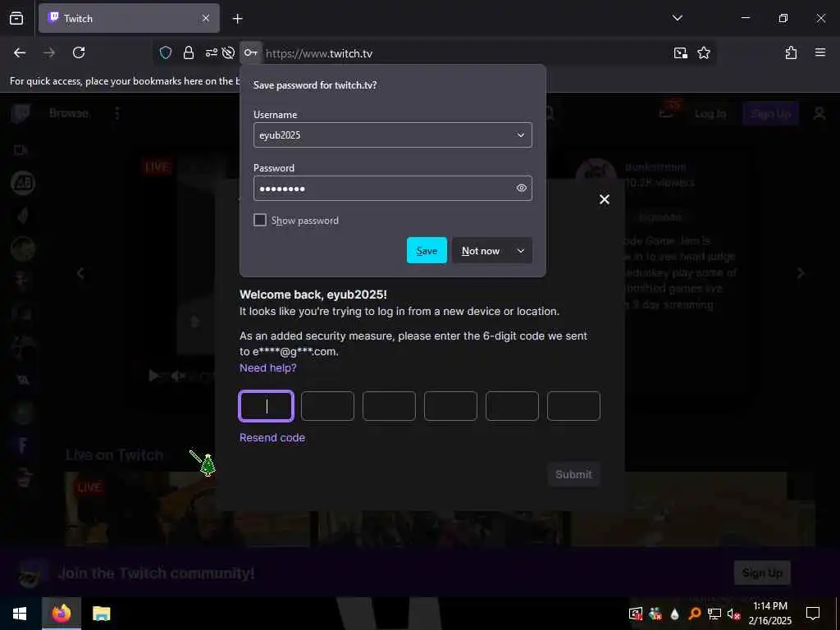Click the fourth code digit box
Viewport: 840px width, 630px height.
450,406
